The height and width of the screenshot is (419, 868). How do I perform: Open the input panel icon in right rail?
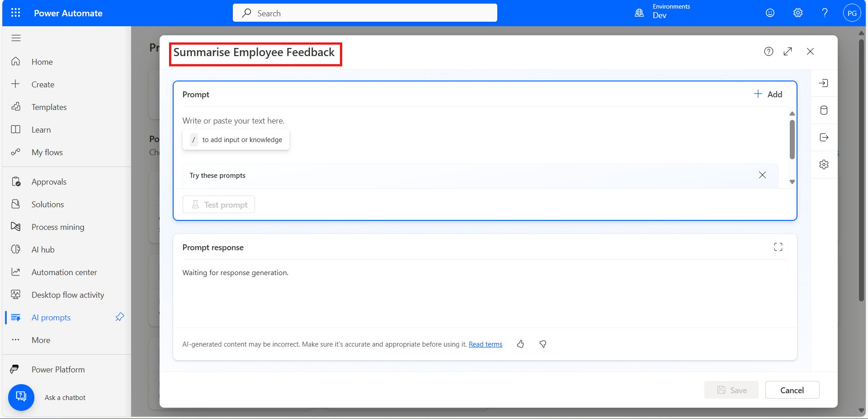(x=824, y=83)
